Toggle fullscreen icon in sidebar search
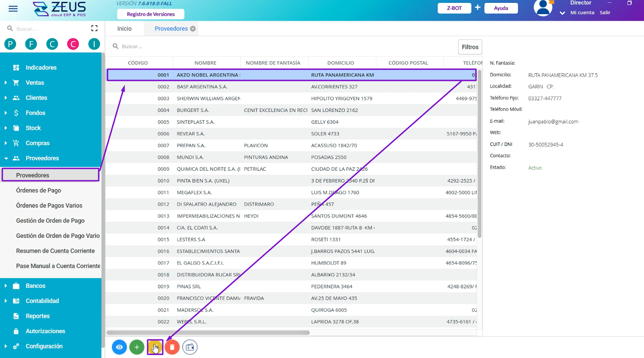The width and height of the screenshot is (644, 358). (94, 28)
